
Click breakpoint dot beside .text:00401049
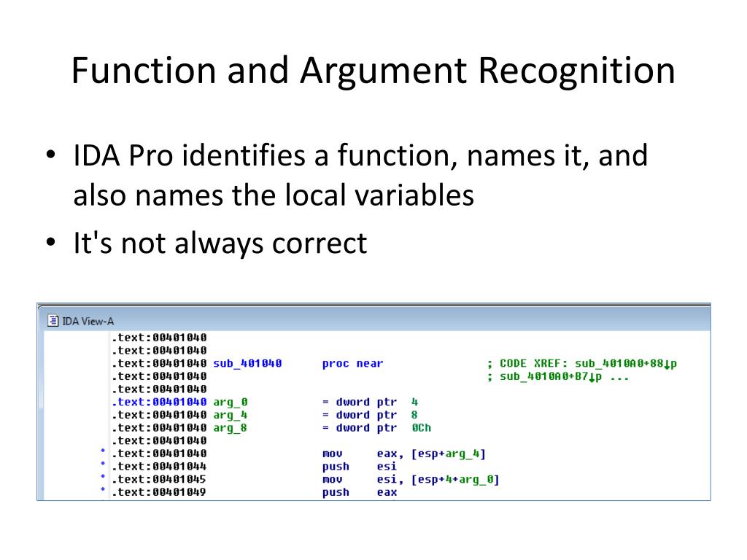102,489
